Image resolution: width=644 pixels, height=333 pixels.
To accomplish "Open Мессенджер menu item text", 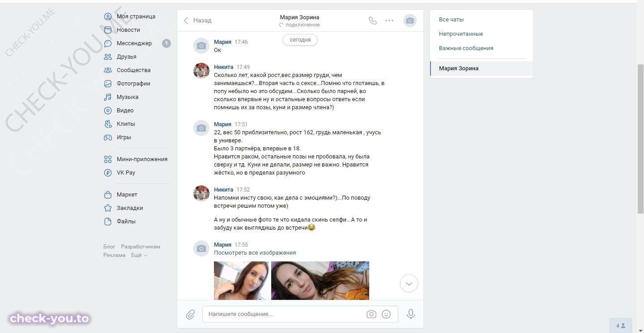I will 134,43.
